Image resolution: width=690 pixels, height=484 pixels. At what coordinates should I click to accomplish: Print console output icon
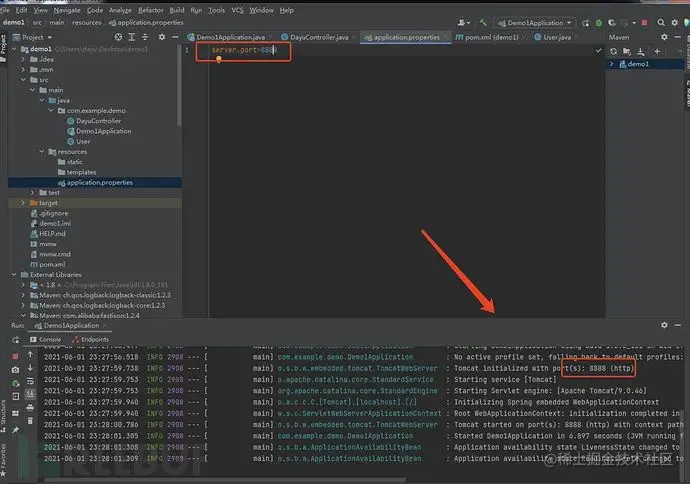coord(30,408)
